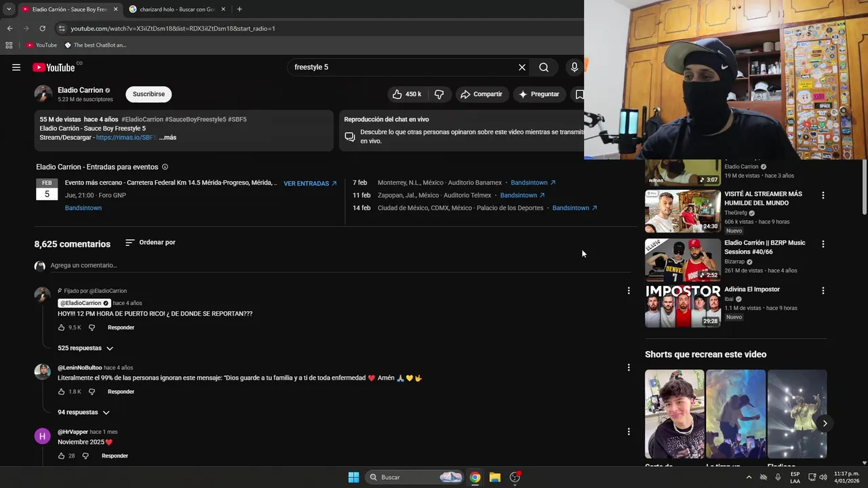Image resolution: width=868 pixels, height=488 pixels.
Task: Save video with bookmark icon
Action: pyautogui.click(x=579, y=94)
